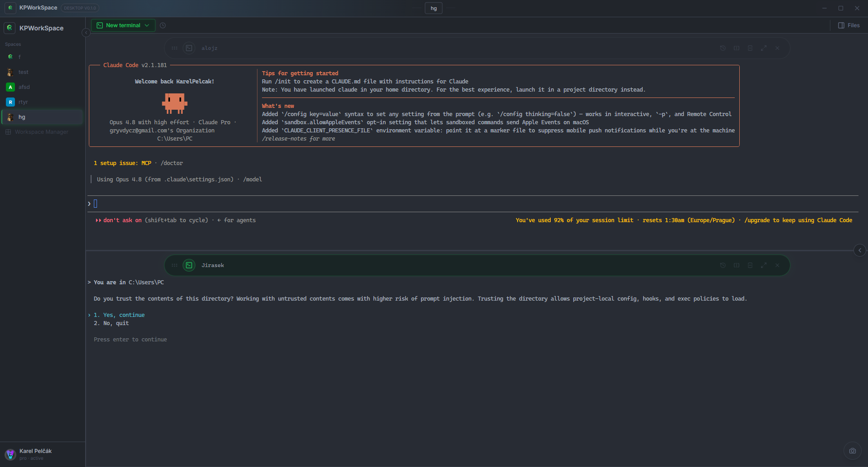Click the 'test' space avatar icon
Screen dimensions: 868x467
click(x=10, y=72)
